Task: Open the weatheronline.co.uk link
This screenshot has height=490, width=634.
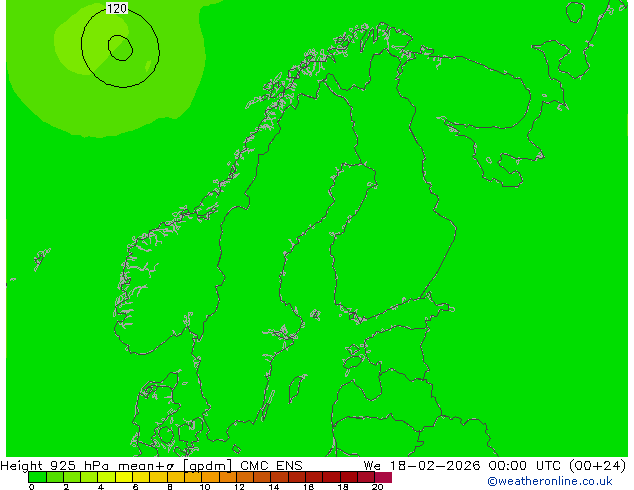Action: click(550, 481)
